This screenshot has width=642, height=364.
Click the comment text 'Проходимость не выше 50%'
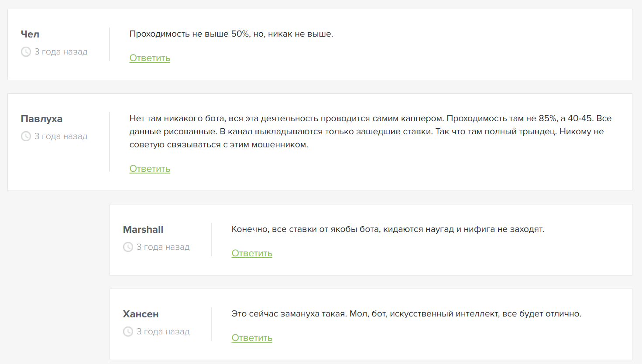[x=231, y=34]
